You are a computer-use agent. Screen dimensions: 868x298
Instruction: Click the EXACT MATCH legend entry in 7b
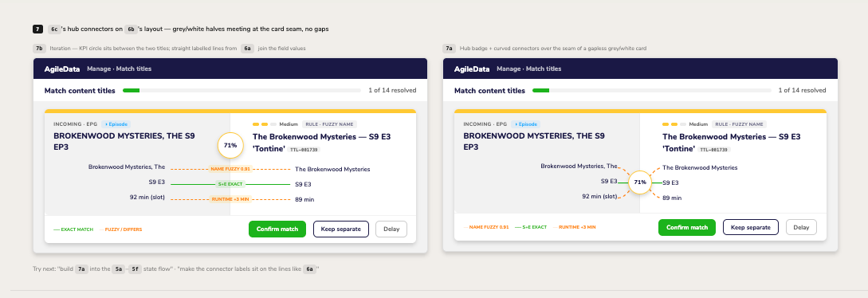tap(73, 229)
